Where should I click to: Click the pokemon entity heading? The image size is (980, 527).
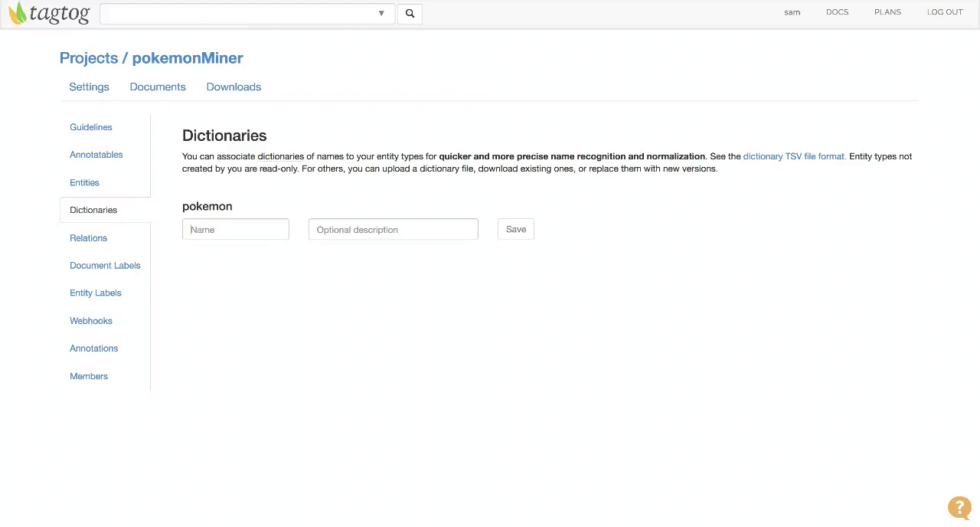tap(207, 207)
